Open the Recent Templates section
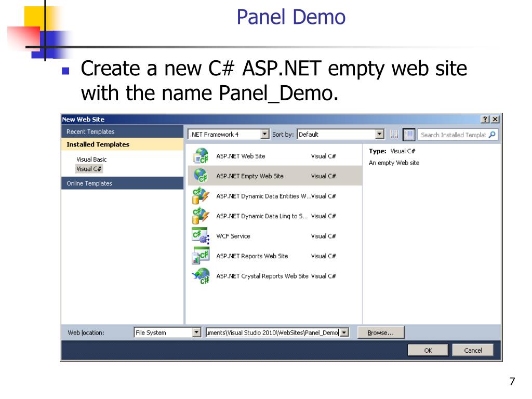Viewport: 532px width, 399px height. [122, 131]
